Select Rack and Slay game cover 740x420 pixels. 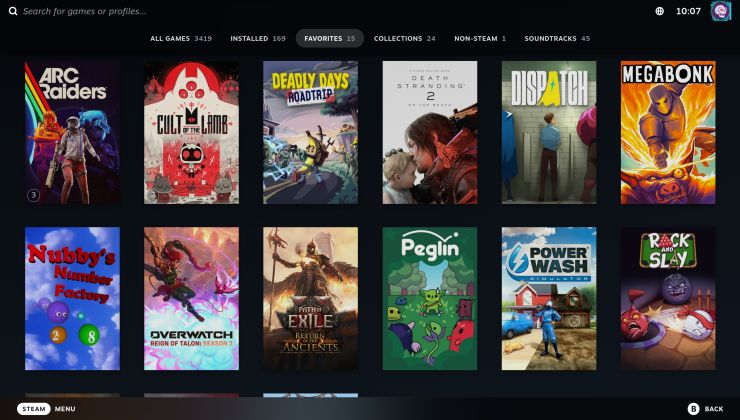(668, 299)
